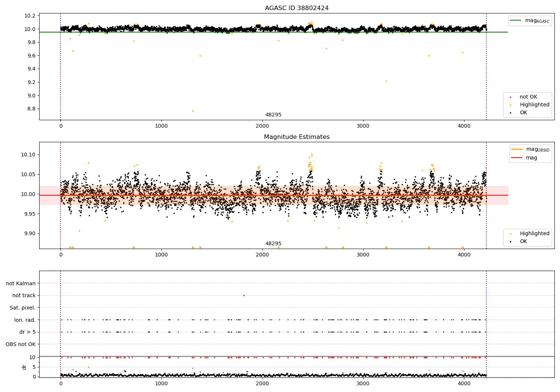Click 'OK' legend entry in Magnitude Estimates plot
560x392 pixels.
[523, 242]
